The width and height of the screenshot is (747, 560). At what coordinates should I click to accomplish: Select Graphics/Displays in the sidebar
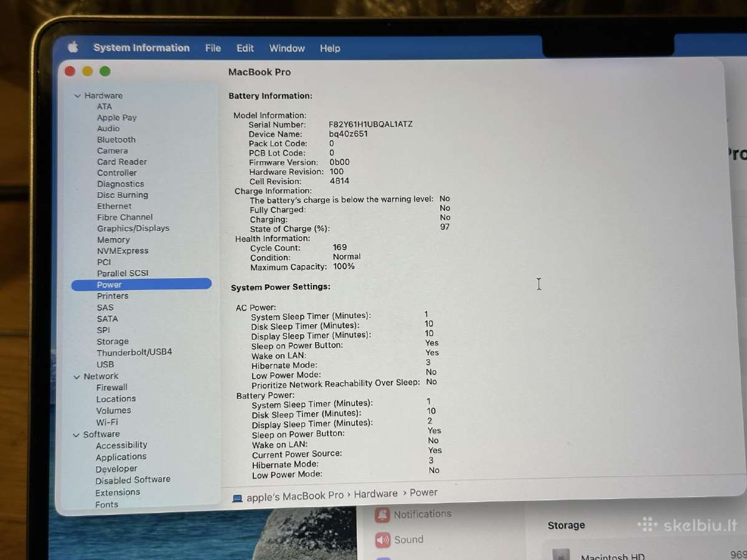pyautogui.click(x=133, y=228)
